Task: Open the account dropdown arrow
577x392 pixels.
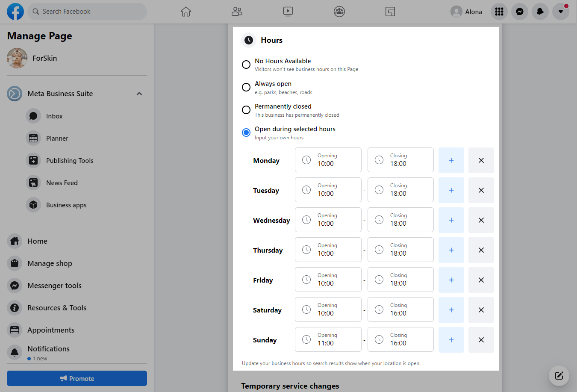Action: pos(561,12)
